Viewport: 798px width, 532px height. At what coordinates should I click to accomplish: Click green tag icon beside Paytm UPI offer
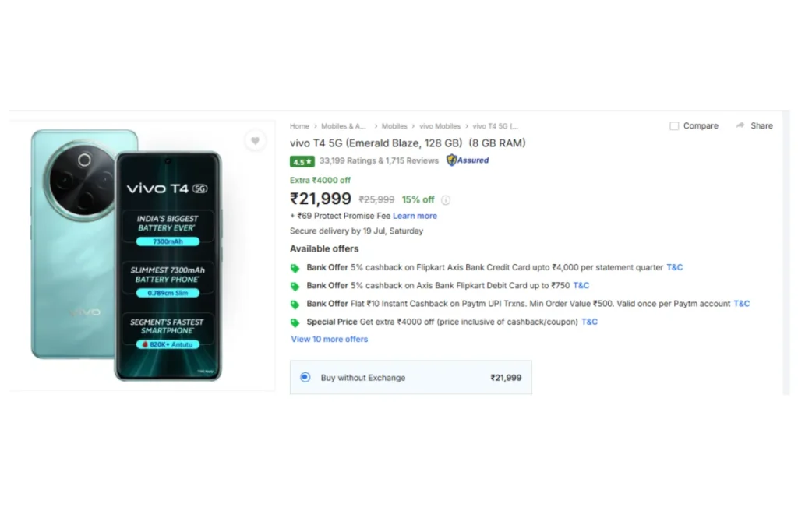[x=295, y=305]
